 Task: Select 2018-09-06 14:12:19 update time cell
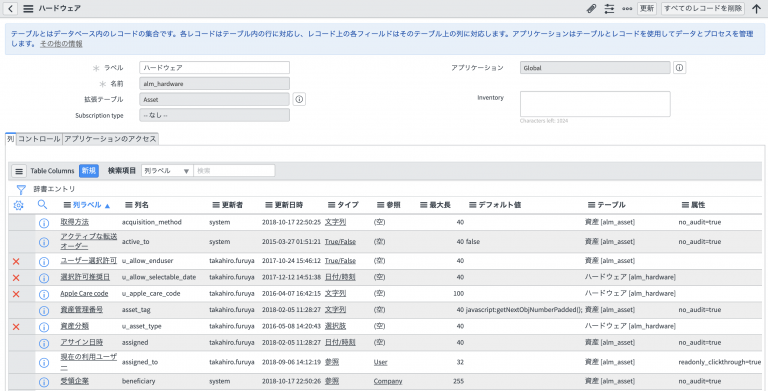(x=291, y=362)
